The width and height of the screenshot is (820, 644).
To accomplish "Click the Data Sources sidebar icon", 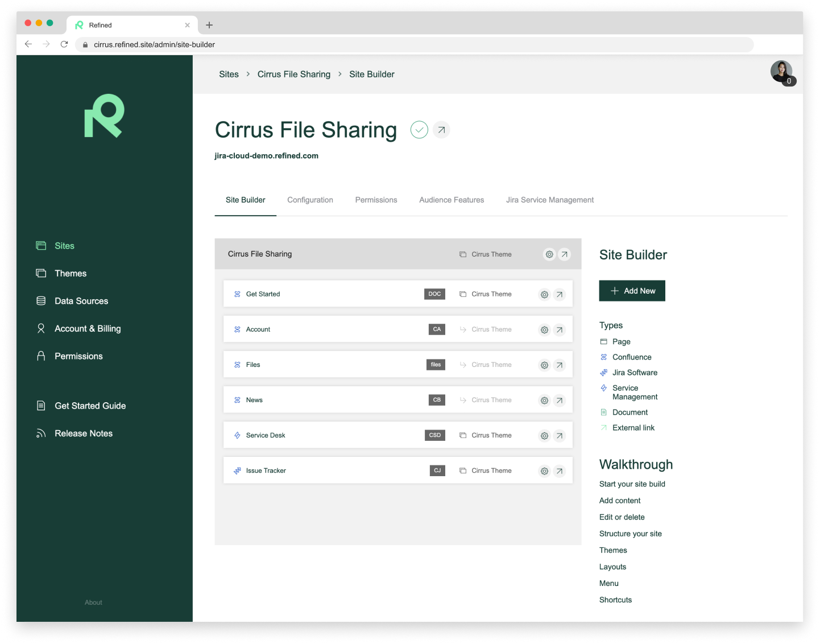I will (41, 300).
